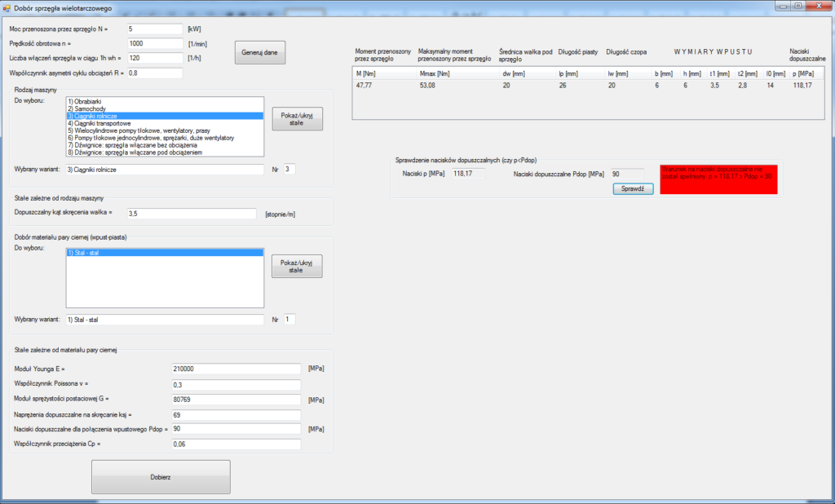Image resolution: width=835 pixels, height=504 pixels.
Task: Click the Nr field showing 3
Action: 289,170
